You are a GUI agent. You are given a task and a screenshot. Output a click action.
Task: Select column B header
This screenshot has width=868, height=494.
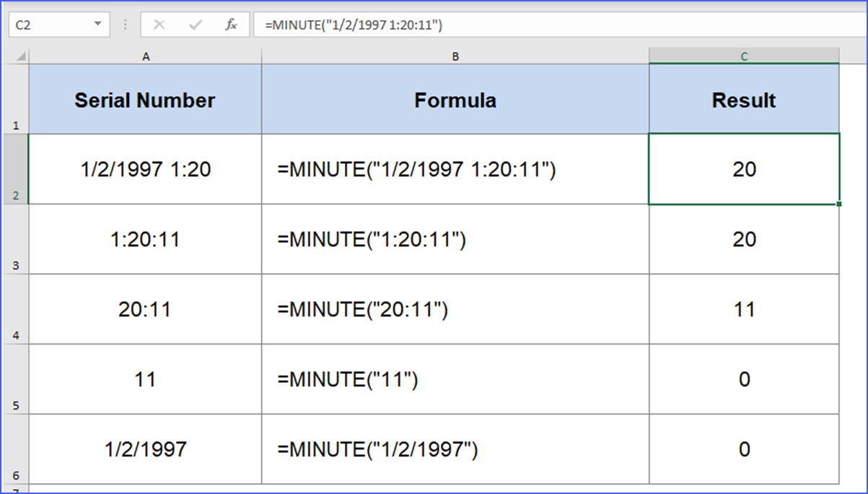[455, 56]
